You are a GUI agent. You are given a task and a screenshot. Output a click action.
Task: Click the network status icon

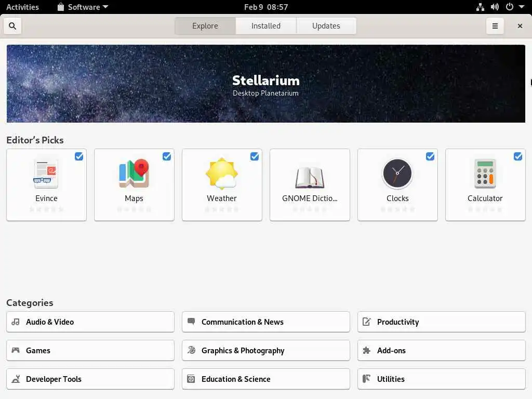point(480,7)
